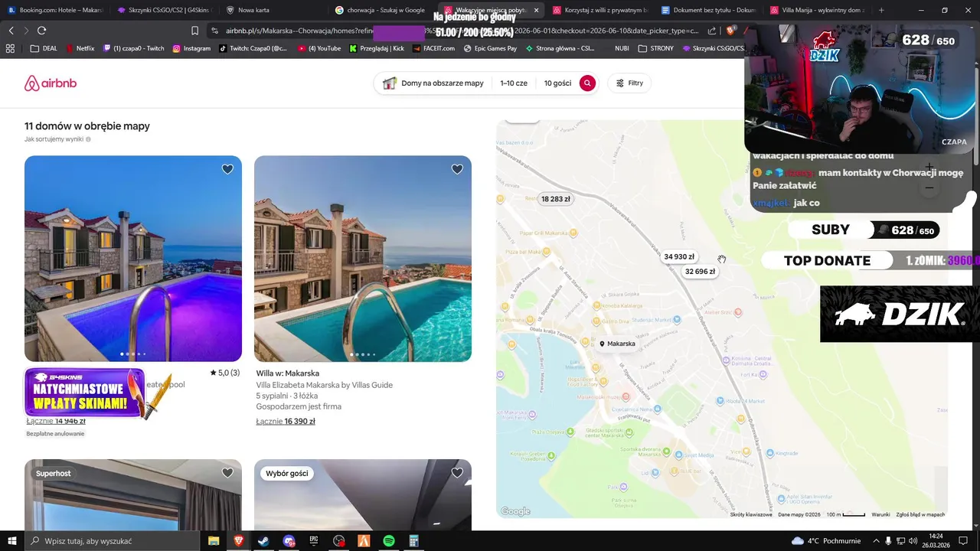Click the taskbar search box Wpisz tutaj
980x551 pixels.
[113, 541]
